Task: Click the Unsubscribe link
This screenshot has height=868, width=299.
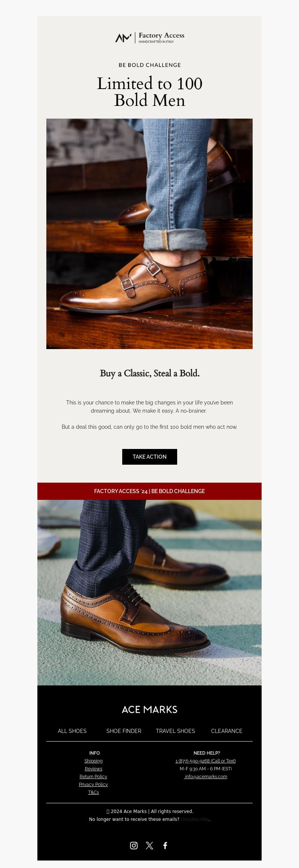Action: [x=195, y=819]
